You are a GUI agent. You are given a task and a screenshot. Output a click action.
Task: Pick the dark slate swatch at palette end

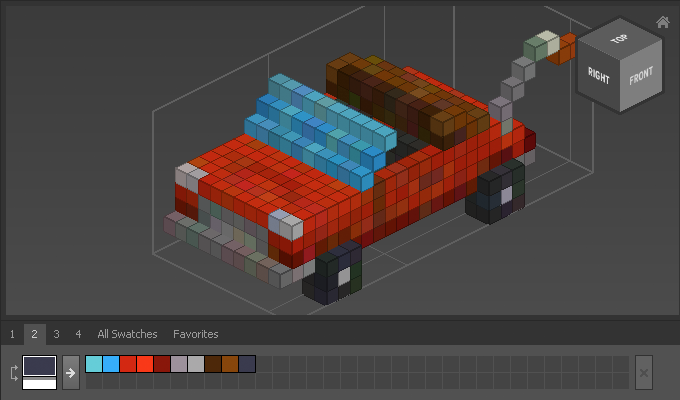(247, 364)
